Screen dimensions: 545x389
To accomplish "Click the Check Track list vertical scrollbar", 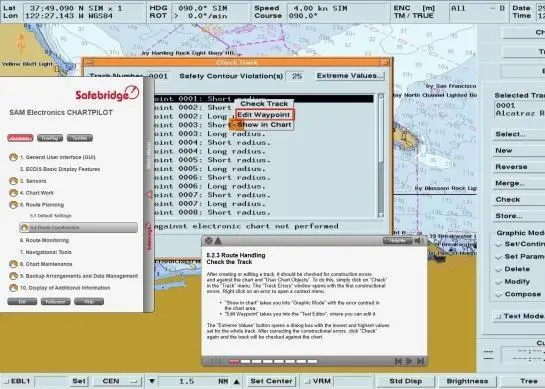I will click(381, 155).
